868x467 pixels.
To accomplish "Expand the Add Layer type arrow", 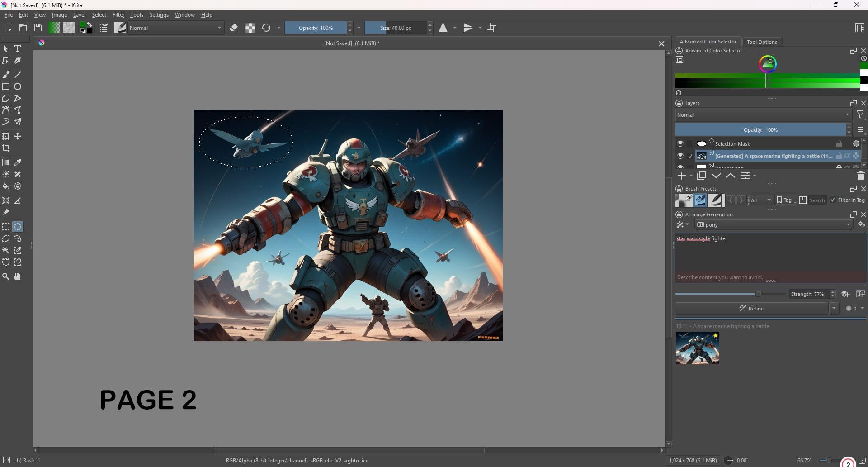I will click(x=691, y=176).
